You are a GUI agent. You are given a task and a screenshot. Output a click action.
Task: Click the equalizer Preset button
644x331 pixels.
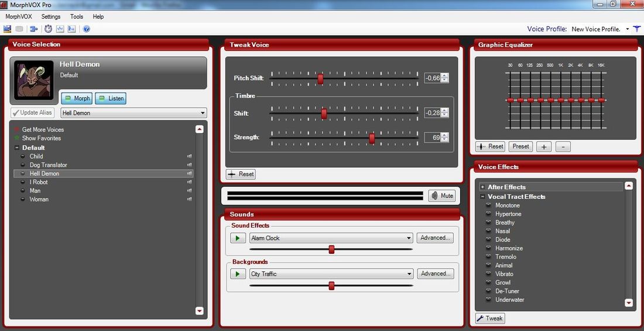pyautogui.click(x=521, y=146)
